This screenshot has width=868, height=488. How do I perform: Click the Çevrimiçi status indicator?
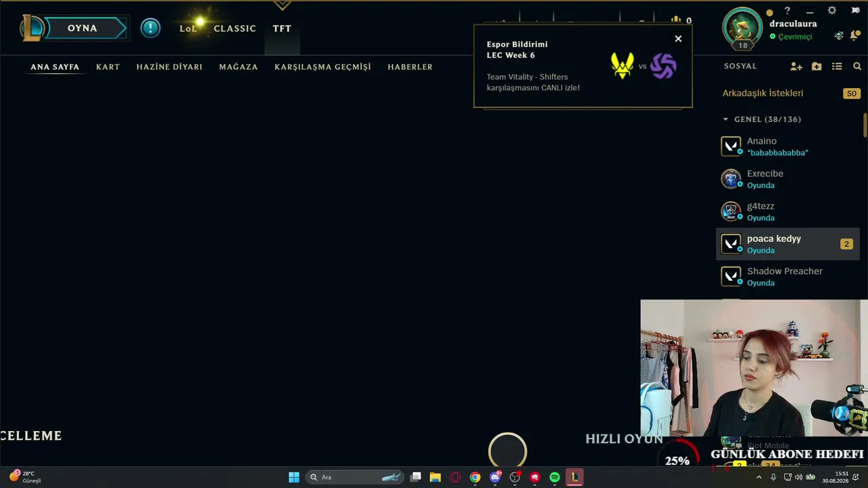[791, 37]
